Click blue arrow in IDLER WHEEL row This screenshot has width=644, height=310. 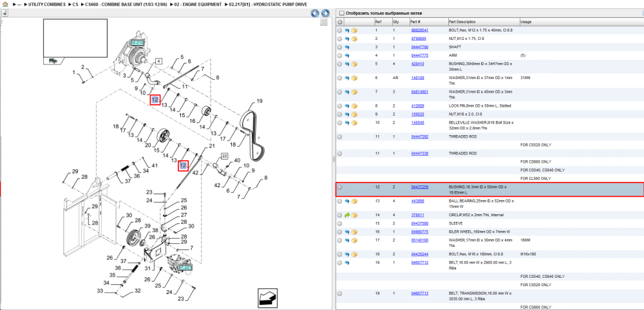tap(347, 232)
